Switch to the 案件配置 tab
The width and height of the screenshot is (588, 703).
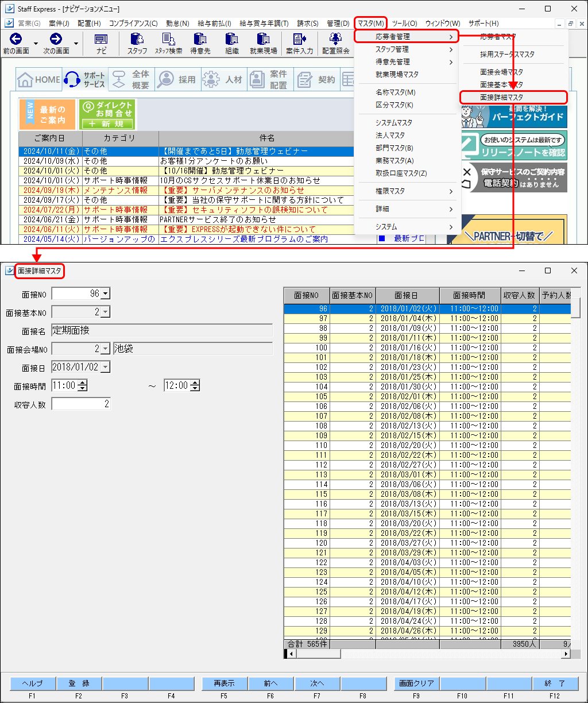click(x=270, y=80)
